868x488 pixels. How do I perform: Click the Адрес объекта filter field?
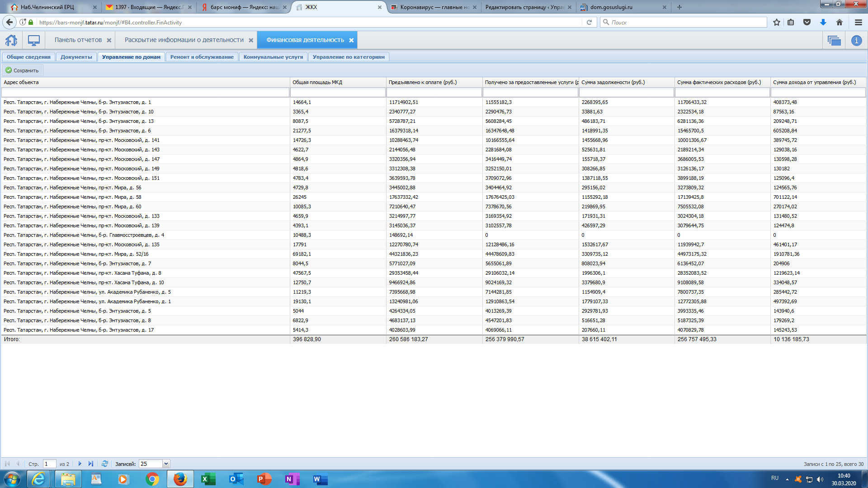coord(145,92)
